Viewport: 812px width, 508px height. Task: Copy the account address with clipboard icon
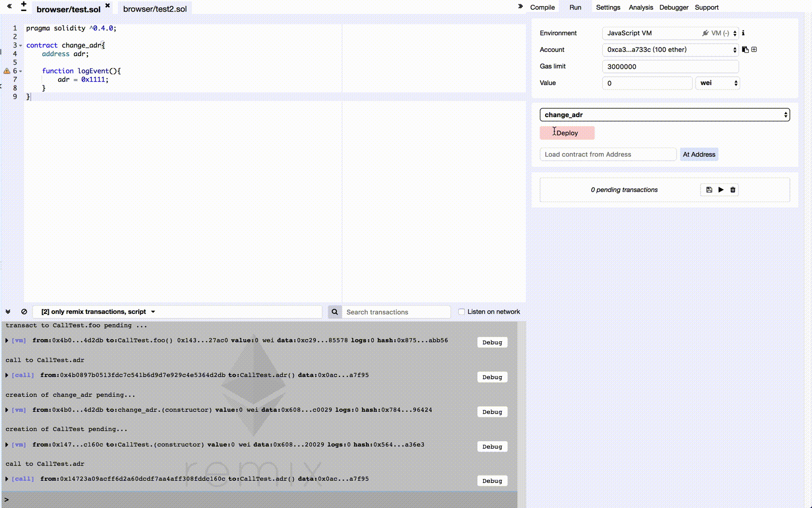tap(745, 49)
